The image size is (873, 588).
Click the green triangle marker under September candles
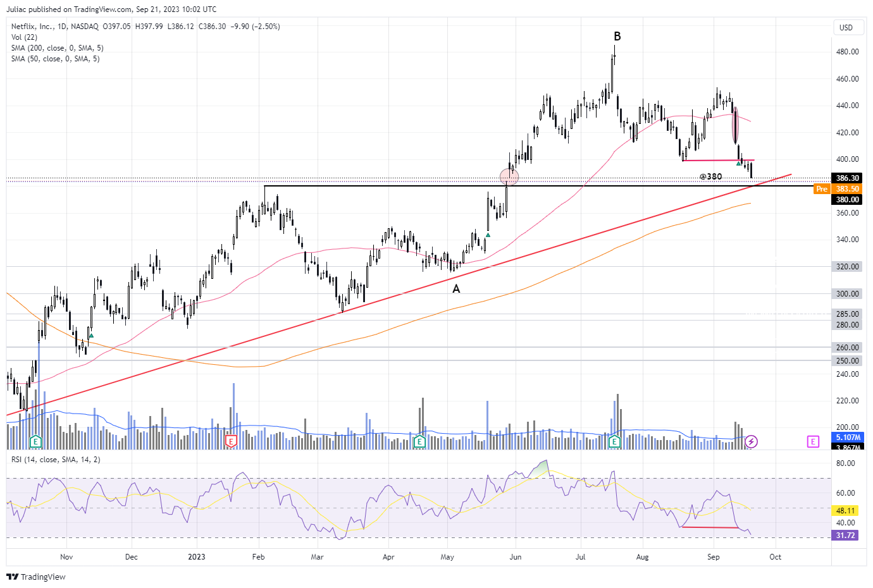(x=738, y=164)
